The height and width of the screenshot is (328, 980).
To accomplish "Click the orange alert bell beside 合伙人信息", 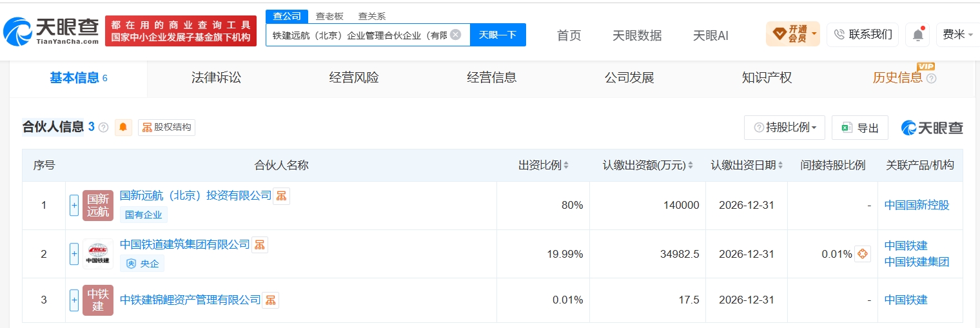I will [x=123, y=128].
